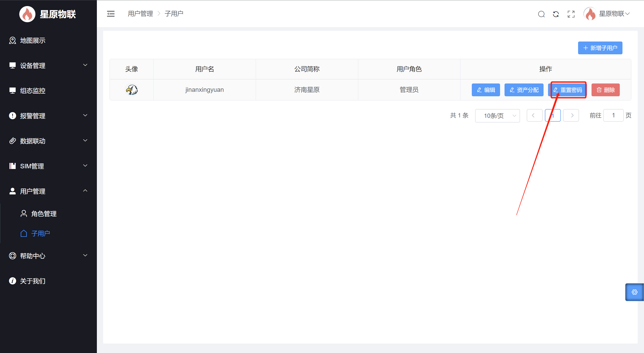The width and height of the screenshot is (644, 353).
Task: Click the eagle avatar for jinanxingyuan
Action: 131,90
